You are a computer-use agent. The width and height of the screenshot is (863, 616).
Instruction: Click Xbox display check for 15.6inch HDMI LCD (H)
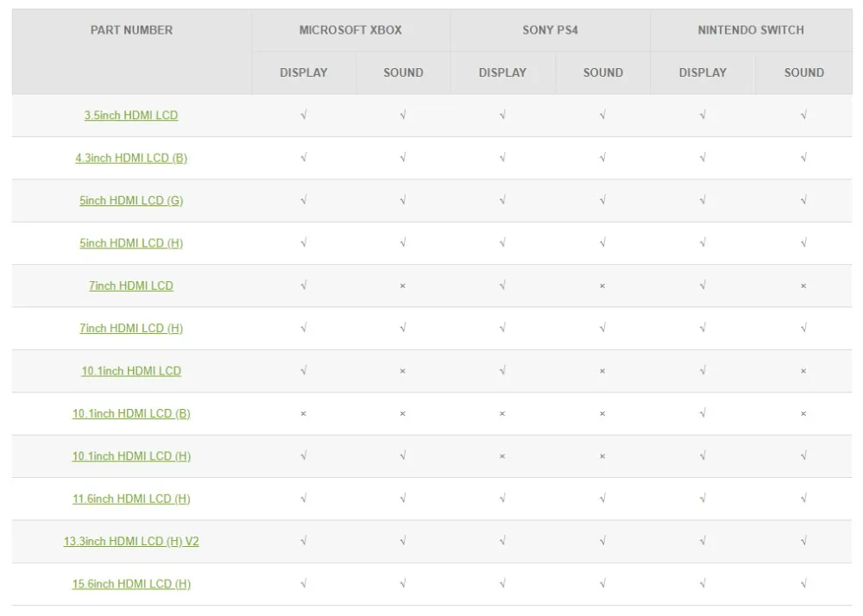pos(304,583)
